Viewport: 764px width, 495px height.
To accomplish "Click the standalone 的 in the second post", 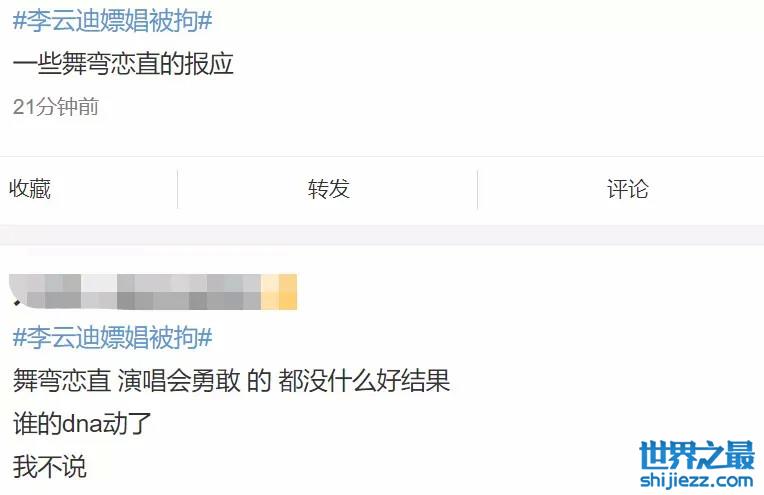I will click(259, 381).
